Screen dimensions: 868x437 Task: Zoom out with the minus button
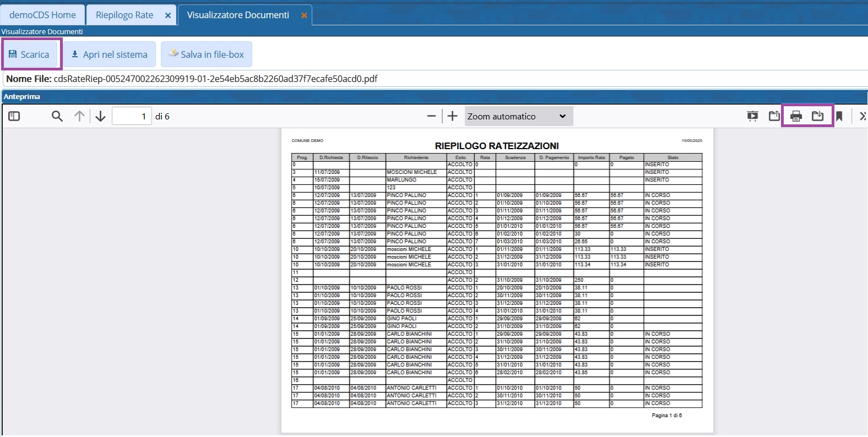tap(431, 116)
